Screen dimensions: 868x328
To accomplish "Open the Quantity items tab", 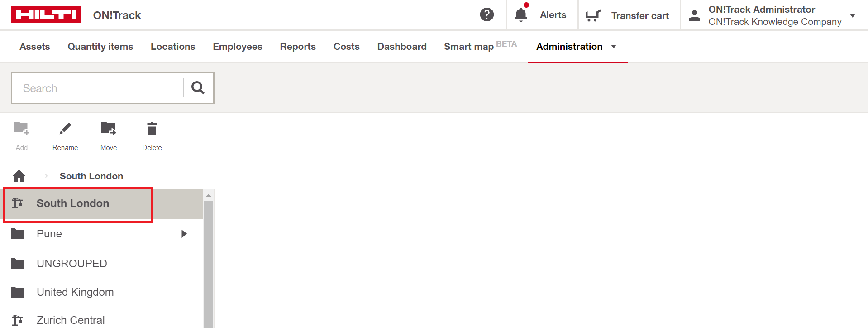I will tap(100, 47).
